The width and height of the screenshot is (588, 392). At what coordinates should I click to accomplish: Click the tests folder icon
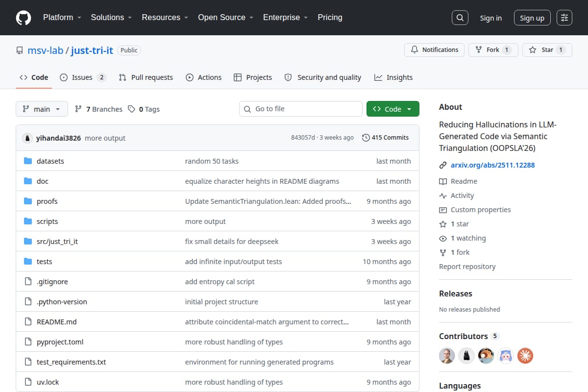click(x=28, y=262)
